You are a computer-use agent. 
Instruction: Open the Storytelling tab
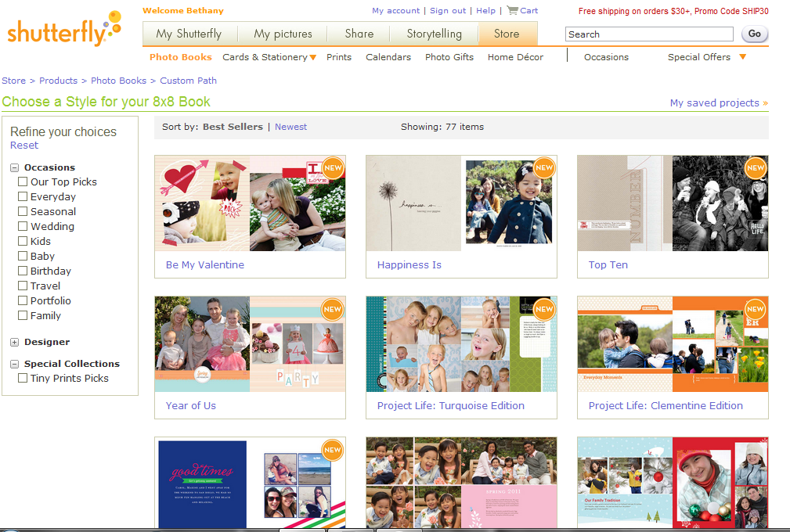(433, 34)
